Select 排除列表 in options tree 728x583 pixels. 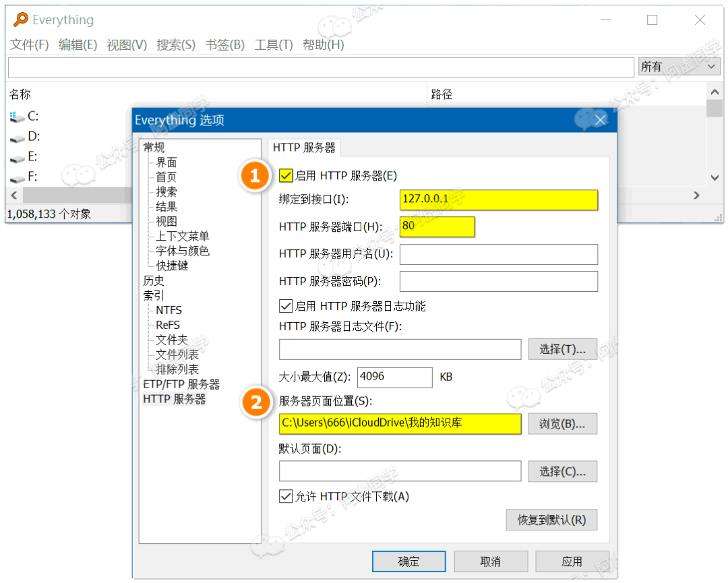pos(177,369)
